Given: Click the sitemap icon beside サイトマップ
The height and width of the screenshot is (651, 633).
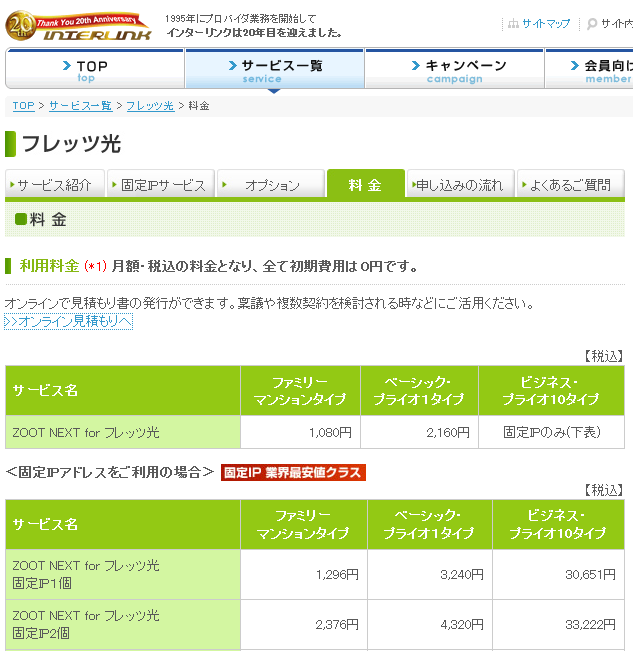Looking at the screenshot, I should point(513,24).
